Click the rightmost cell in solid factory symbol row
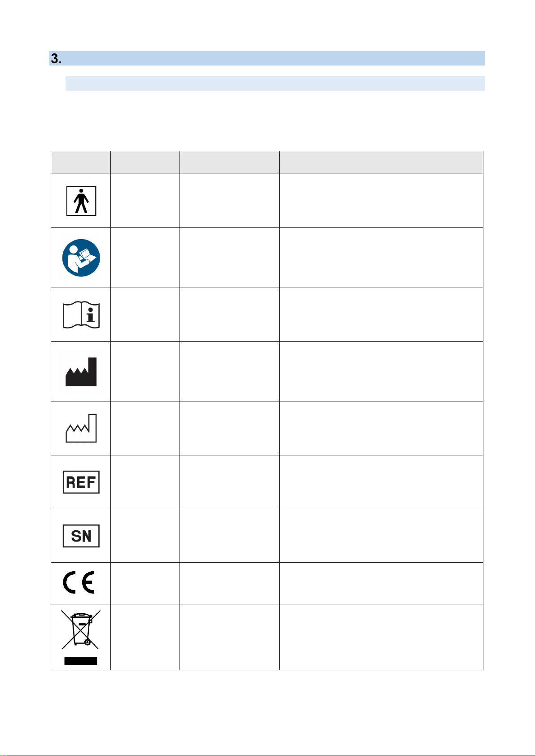 point(381,371)
